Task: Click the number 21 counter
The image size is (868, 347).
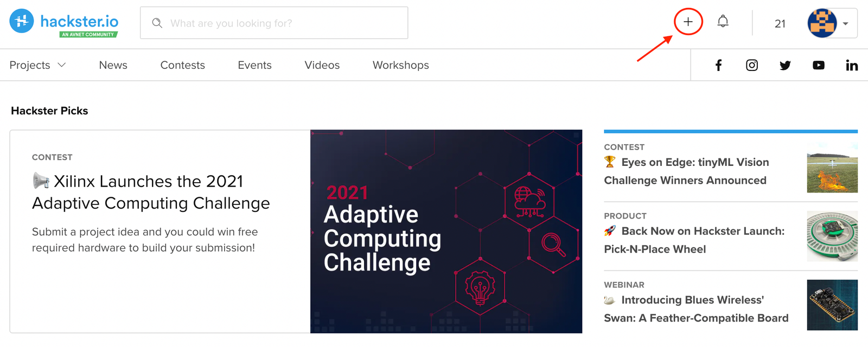Action: [x=780, y=24]
